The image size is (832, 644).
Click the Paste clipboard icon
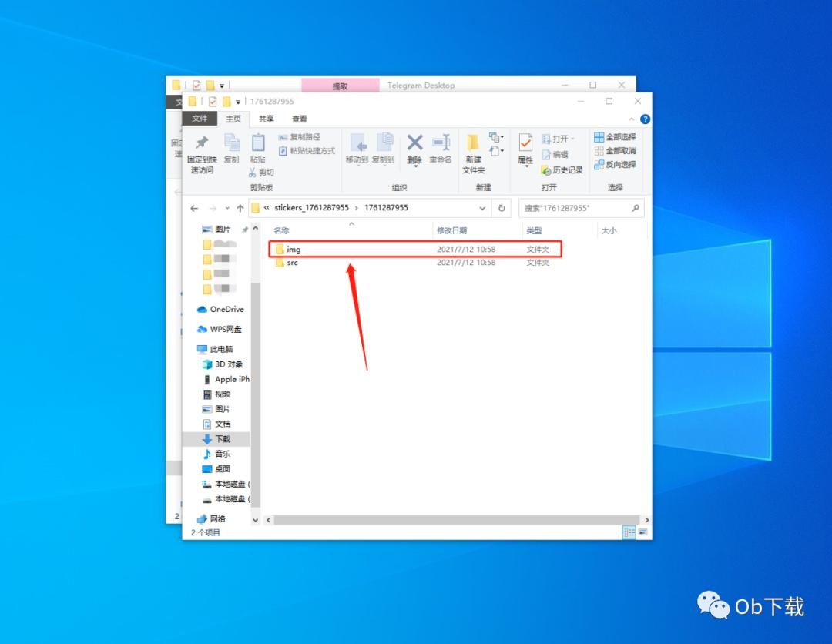(x=257, y=143)
